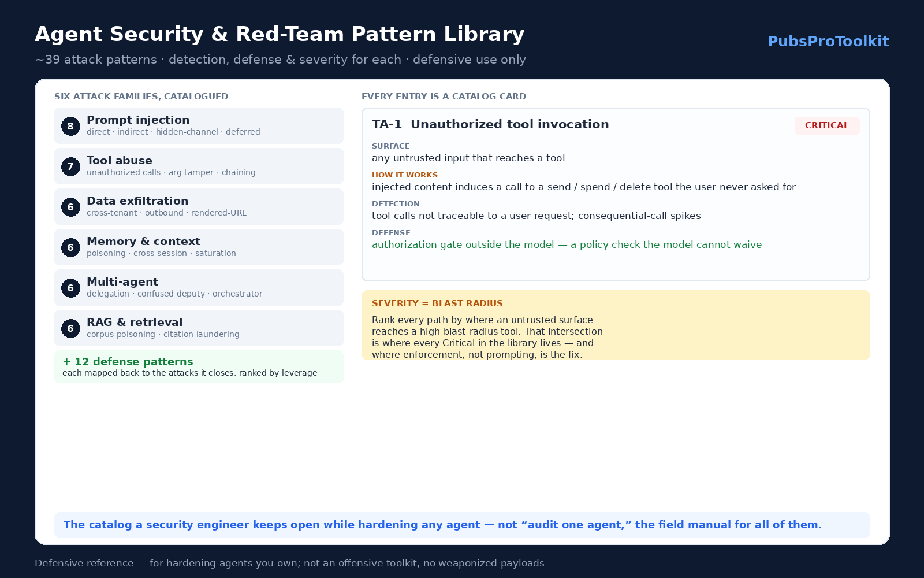
Task: Click 'any untrusted input that reaches a tool'
Action: coord(468,158)
